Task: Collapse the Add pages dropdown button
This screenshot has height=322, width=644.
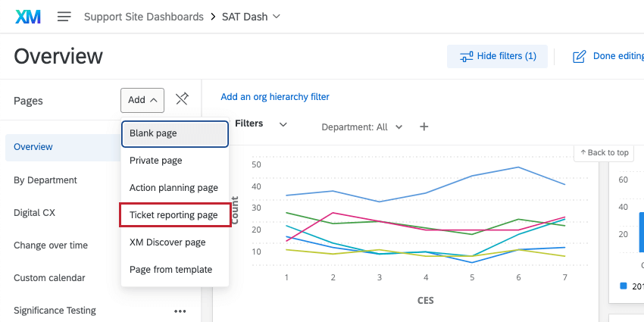Action: 142,100
